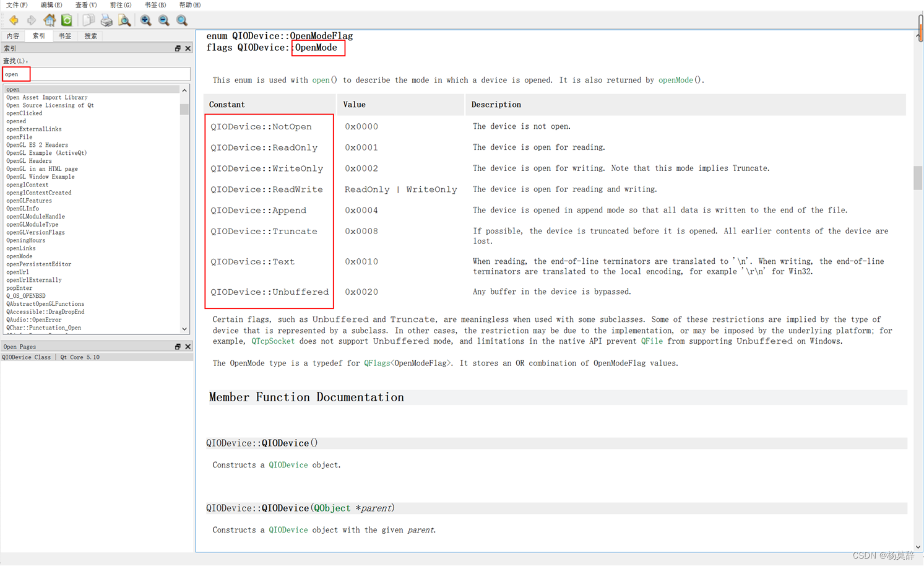924x566 pixels.
Task: Click the zoom out magnifier icon
Action: tap(163, 20)
